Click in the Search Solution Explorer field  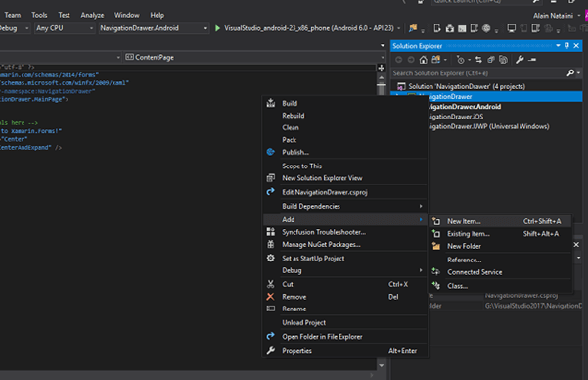[x=478, y=72]
